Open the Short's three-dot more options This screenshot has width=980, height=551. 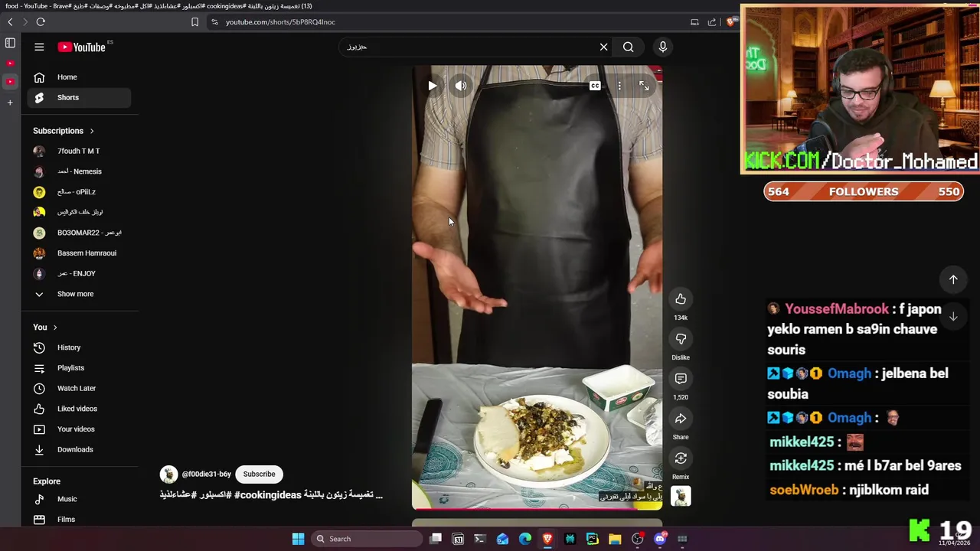[x=619, y=86]
